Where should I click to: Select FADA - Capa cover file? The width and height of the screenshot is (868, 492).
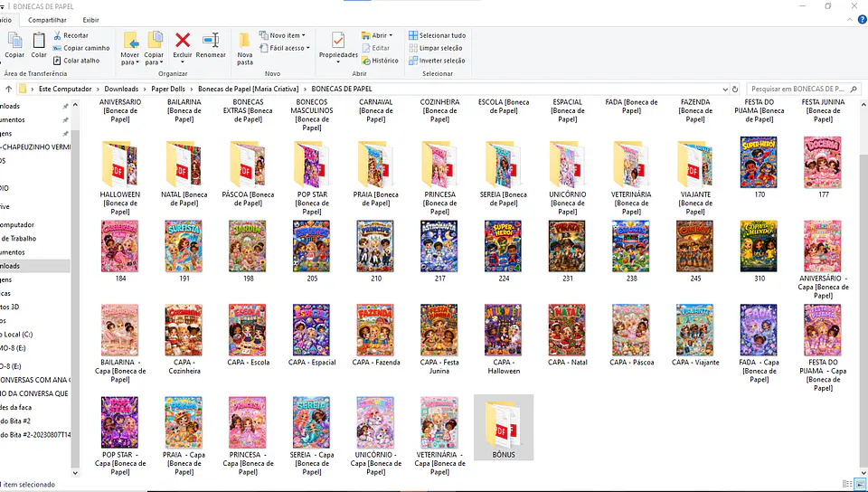[759, 344]
